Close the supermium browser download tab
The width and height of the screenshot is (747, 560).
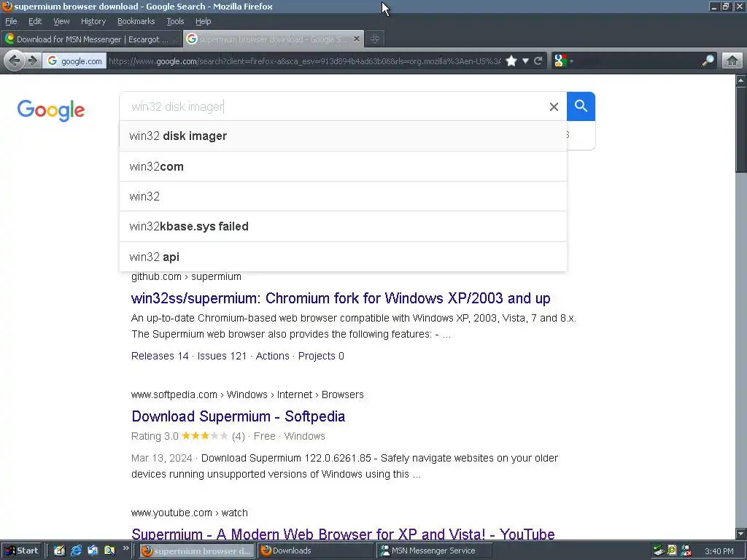click(356, 39)
